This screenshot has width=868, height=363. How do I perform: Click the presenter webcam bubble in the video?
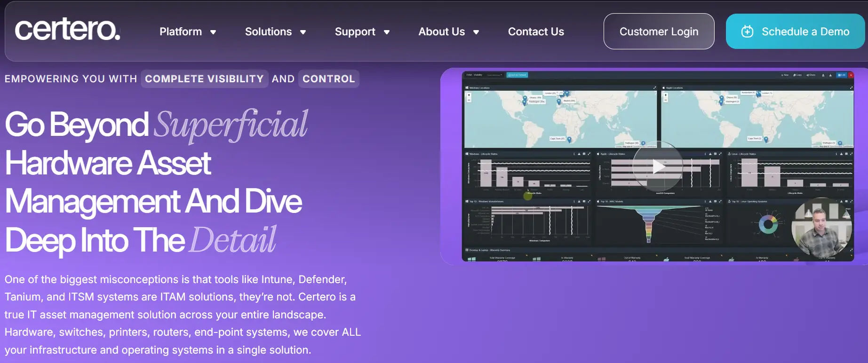(822, 228)
